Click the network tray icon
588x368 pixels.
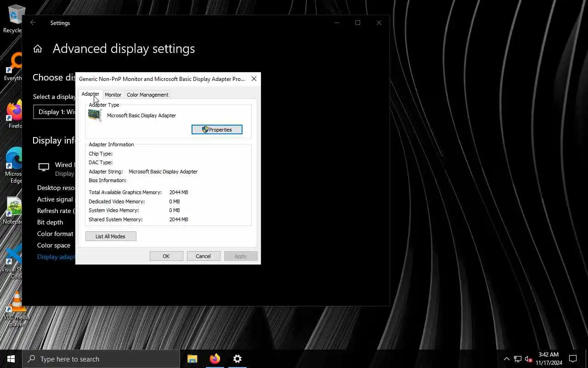pos(518,359)
